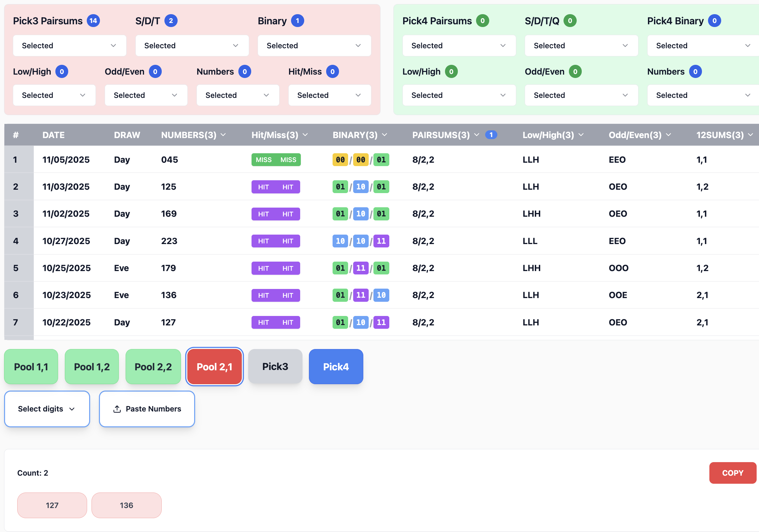Open the Pick3 Pairsums Selected dropdown
The width and height of the screenshot is (759, 532).
click(70, 46)
